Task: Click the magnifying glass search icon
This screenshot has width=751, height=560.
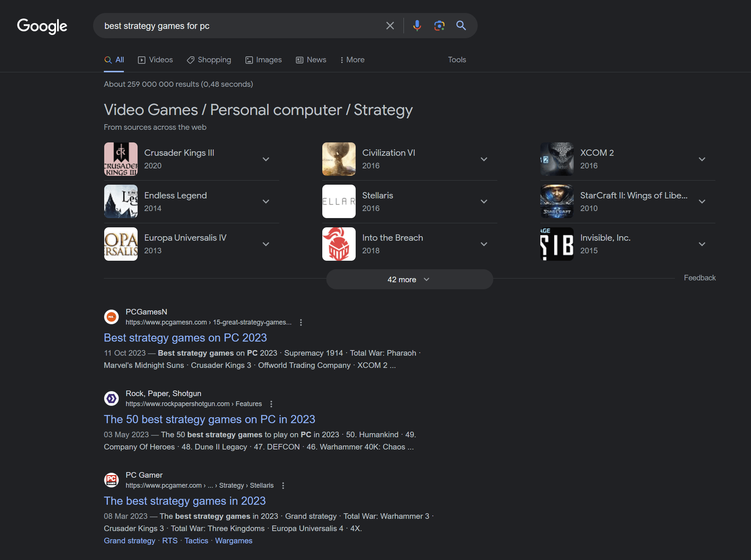Action: (461, 25)
